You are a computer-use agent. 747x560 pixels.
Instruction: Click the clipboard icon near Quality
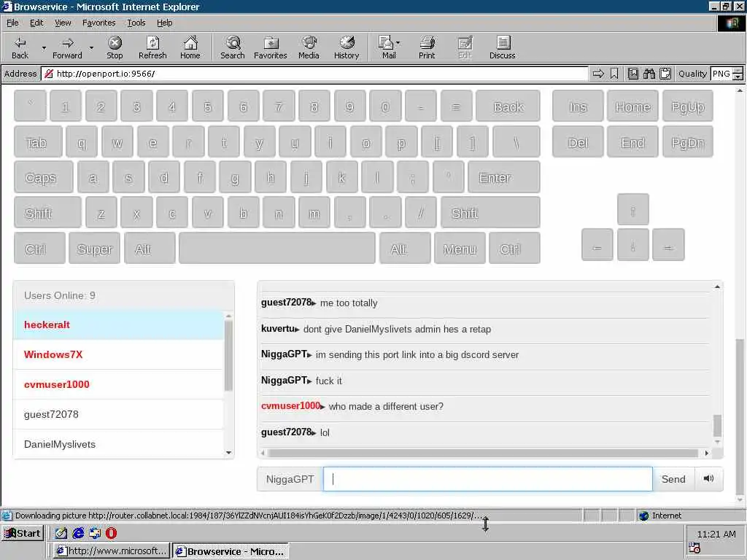pyautogui.click(x=665, y=74)
